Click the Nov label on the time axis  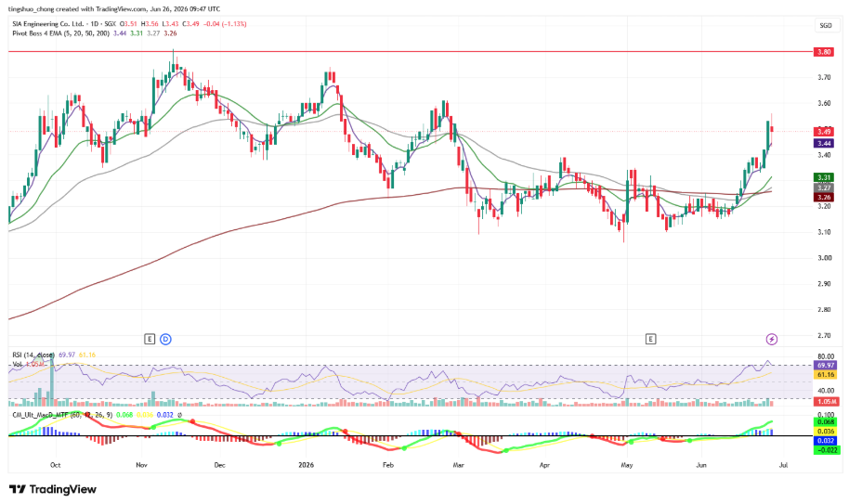[142, 465]
